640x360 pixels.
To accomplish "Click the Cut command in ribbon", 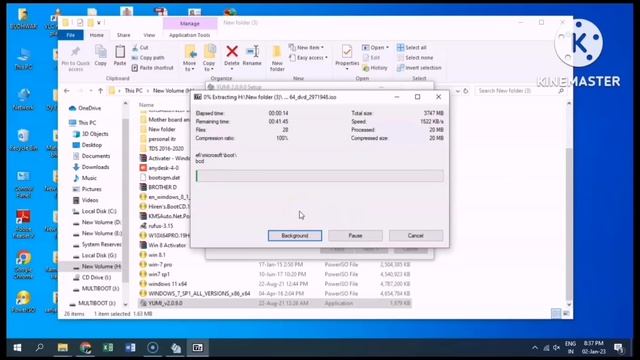I will pyautogui.click(x=140, y=48).
